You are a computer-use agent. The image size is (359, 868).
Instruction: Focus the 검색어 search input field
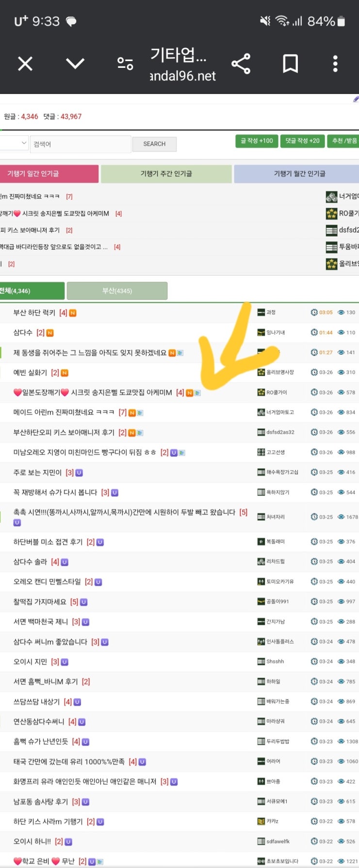(81, 144)
